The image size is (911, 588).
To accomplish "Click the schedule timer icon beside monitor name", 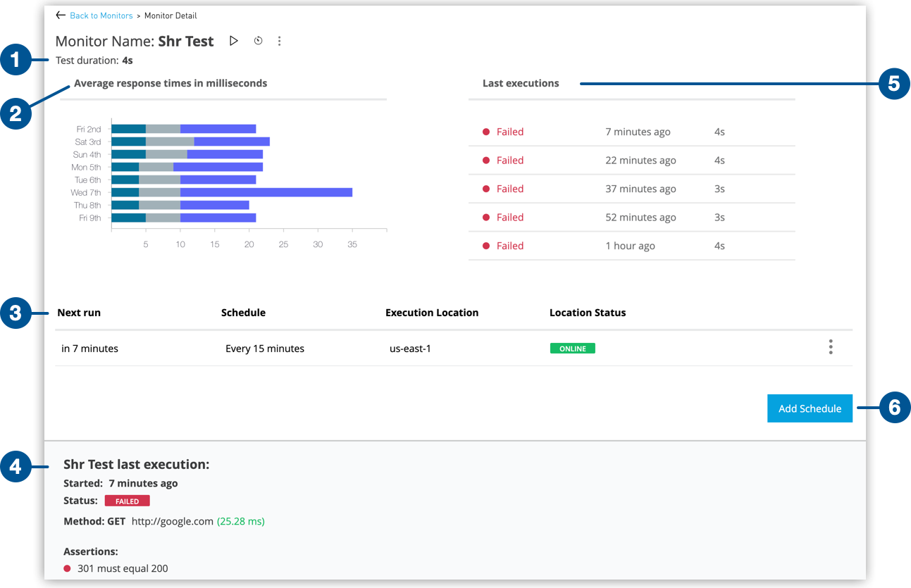I will (258, 42).
